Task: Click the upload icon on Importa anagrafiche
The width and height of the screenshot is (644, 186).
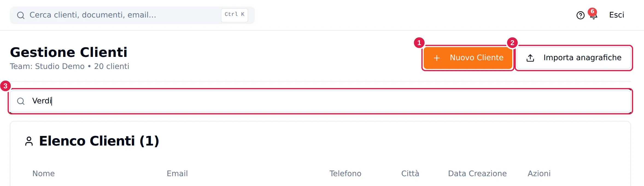Action: tap(530, 58)
